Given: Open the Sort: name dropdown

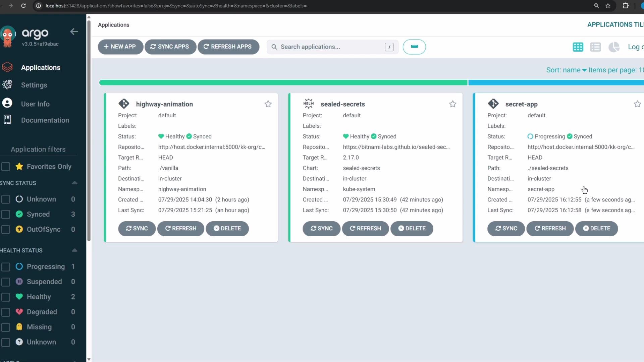Looking at the screenshot, I should point(566,70).
